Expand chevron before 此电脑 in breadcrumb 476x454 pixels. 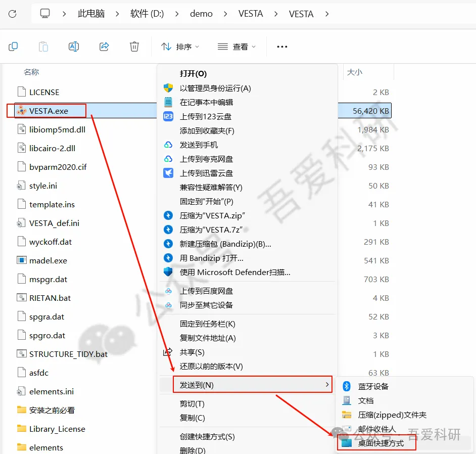64,14
